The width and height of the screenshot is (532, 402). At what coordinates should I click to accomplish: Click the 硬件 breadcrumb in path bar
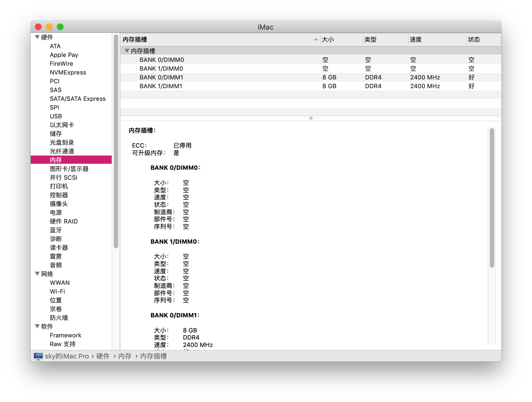click(x=103, y=356)
